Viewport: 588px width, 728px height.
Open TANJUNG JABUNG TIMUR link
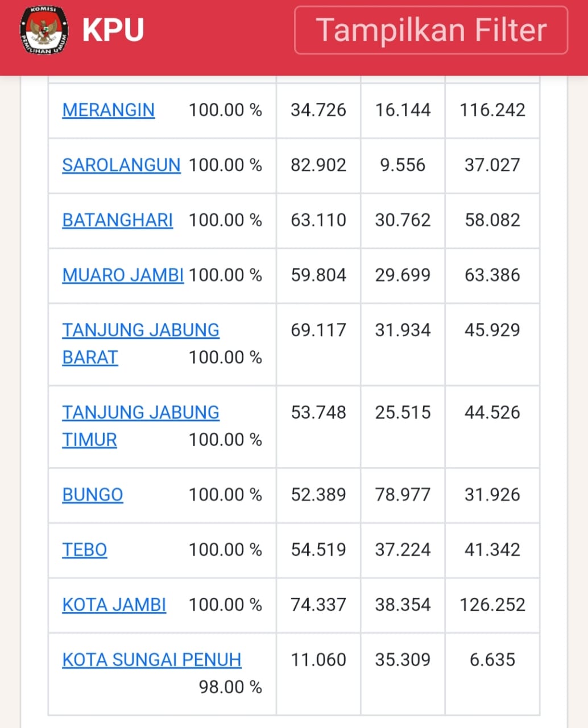tap(140, 413)
